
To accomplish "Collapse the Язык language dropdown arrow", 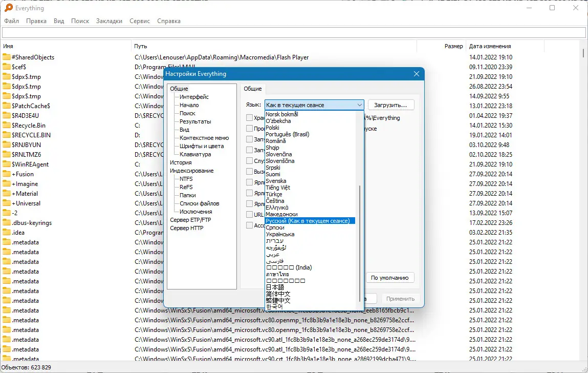I will point(359,105).
